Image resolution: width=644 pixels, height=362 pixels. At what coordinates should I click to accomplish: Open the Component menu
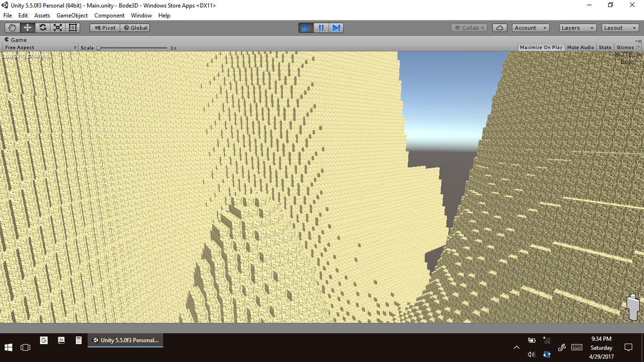point(109,16)
